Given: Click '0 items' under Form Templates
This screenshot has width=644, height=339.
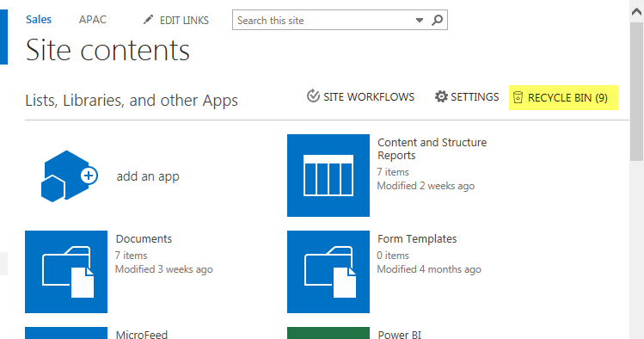Looking at the screenshot, I should click(393, 256).
